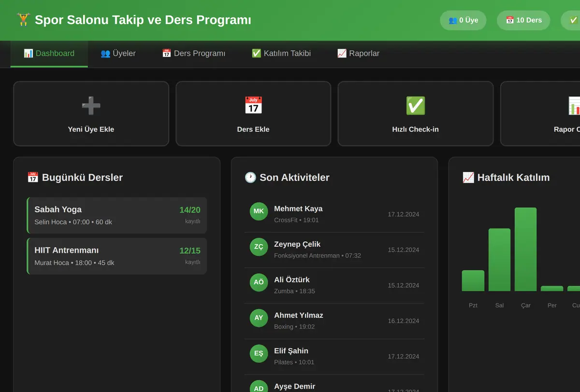Go to the Katılım Takibi tab
Viewport: 580px width, 392px height.
(281, 54)
